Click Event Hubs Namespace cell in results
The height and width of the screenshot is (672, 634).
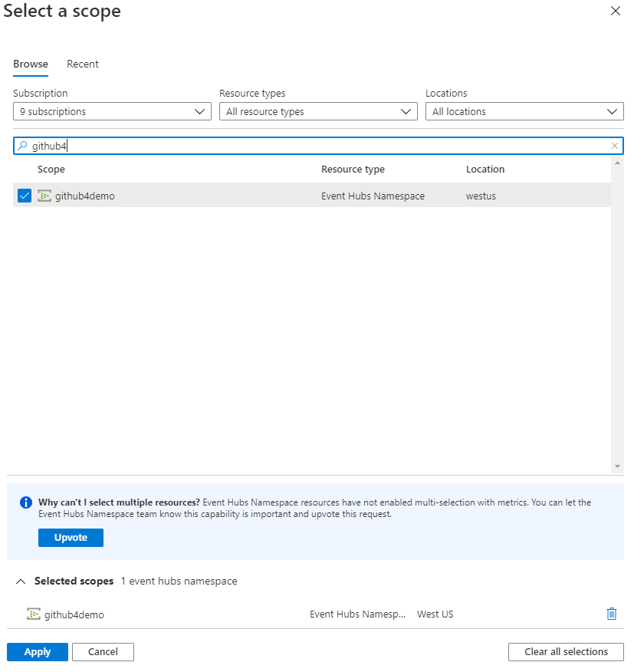click(373, 196)
